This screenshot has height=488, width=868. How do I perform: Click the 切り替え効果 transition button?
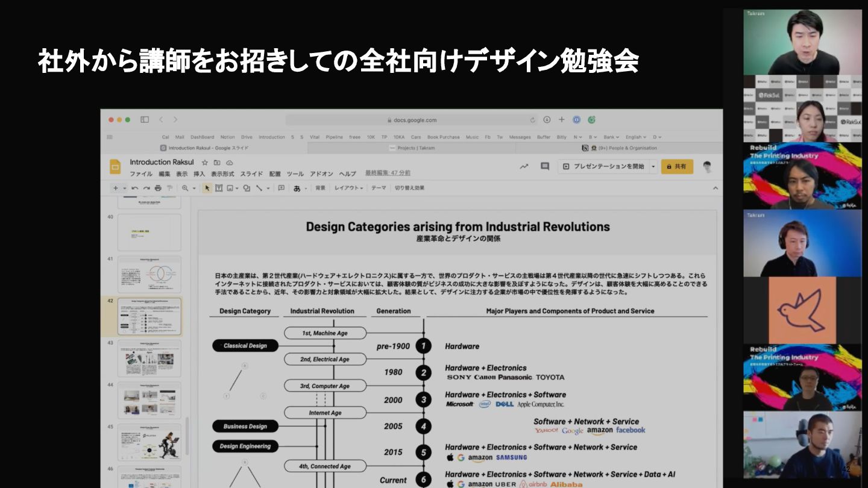(x=410, y=188)
